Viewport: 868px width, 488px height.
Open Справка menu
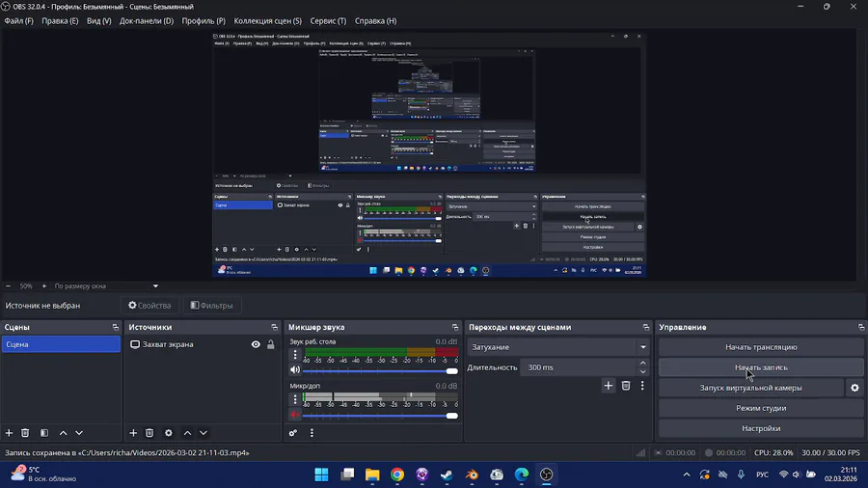(x=375, y=21)
